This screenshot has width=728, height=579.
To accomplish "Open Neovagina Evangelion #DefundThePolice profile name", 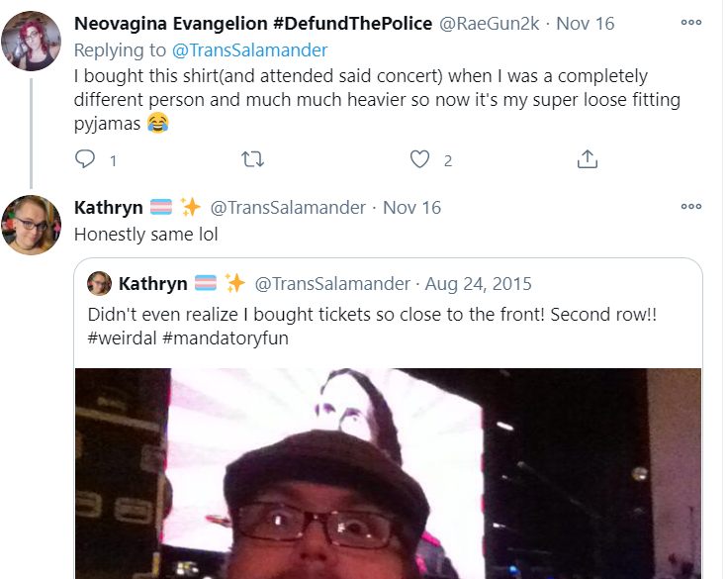I will [253, 23].
